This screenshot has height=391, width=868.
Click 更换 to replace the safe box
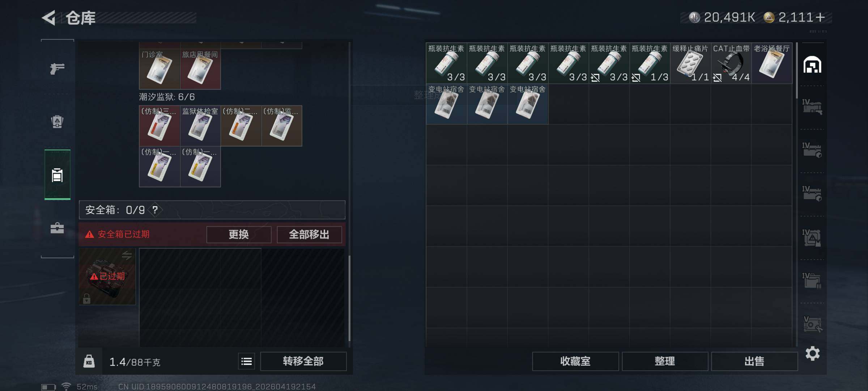[239, 235]
